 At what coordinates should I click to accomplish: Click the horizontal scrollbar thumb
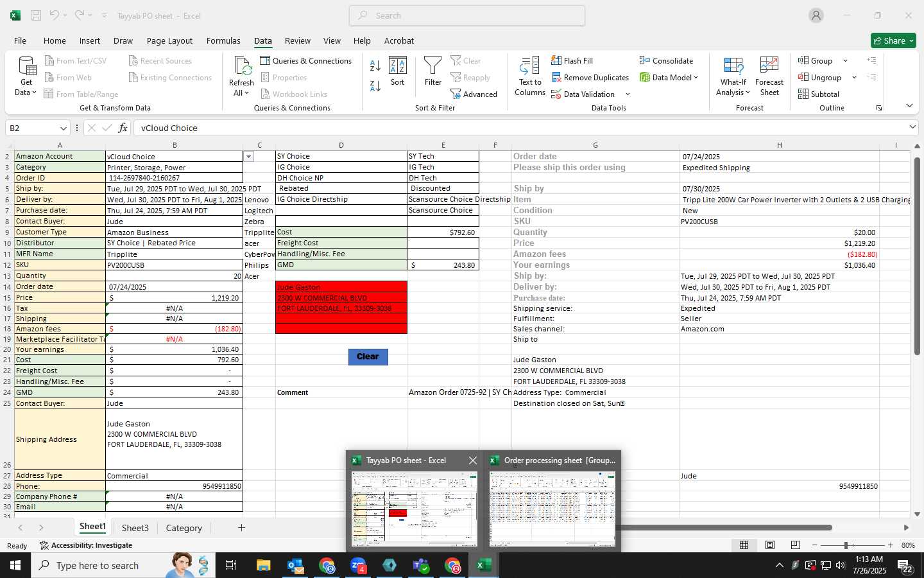click(x=726, y=528)
